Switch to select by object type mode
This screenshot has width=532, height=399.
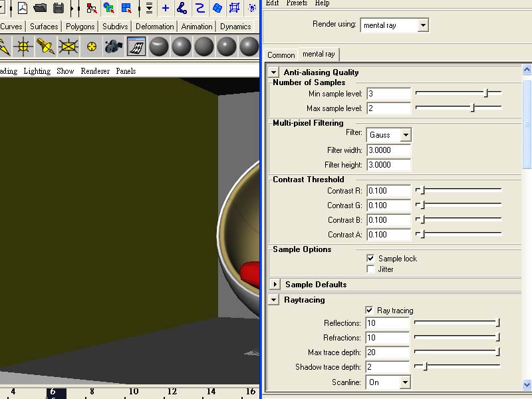click(x=108, y=8)
